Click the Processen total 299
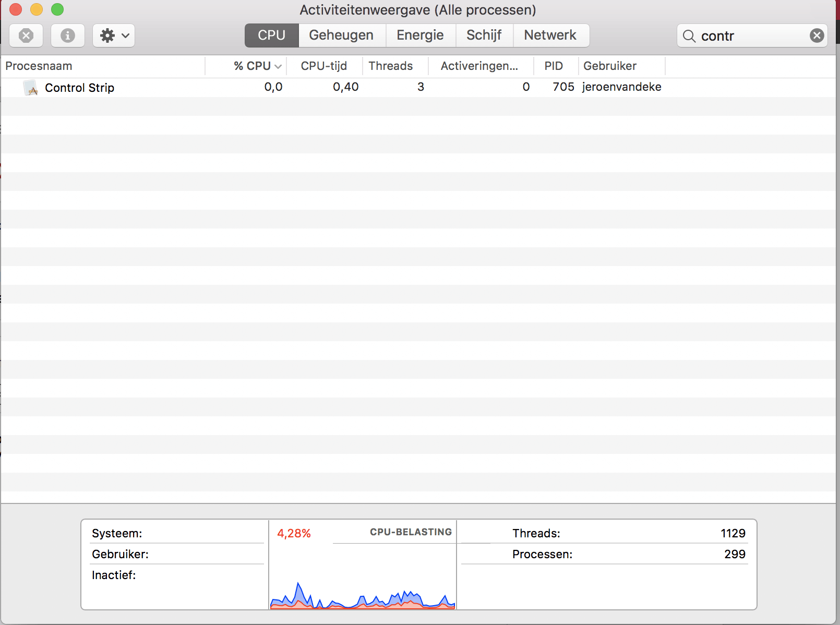Image resolution: width=840 pixels, height=625 pixels. [735, 554]
